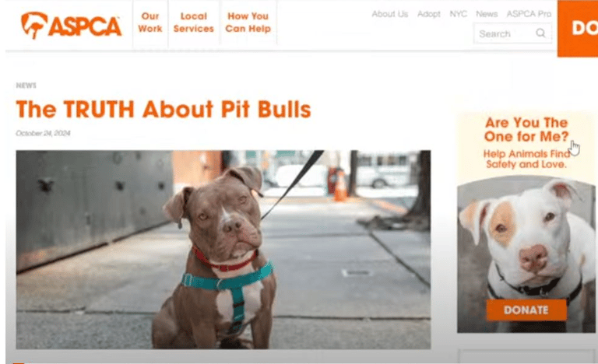Click 'The TRUTH About Pit Bulls' headline
The width and height of the screenshot is (598, 364).
point(164,110)
